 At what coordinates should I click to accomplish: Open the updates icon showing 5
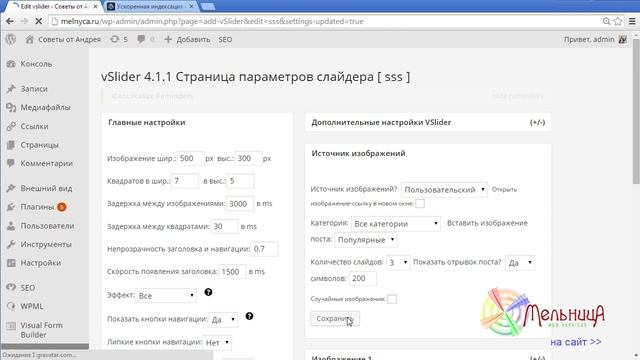coord(115,39)
